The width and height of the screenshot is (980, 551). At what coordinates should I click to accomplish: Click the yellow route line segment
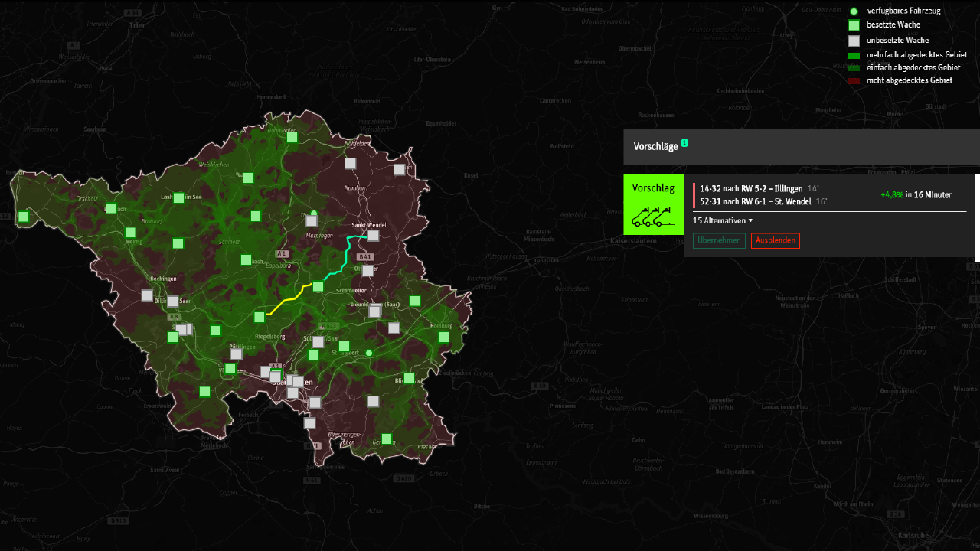click(x=289, y=300)
